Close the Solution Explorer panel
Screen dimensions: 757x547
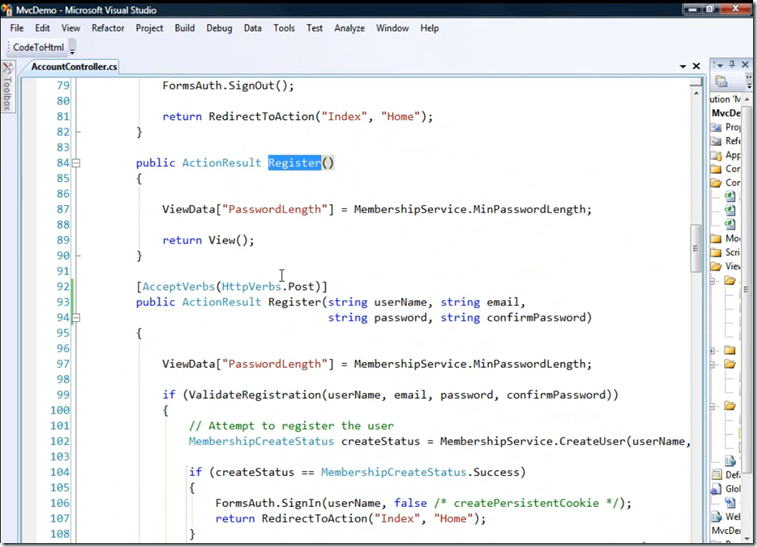745,64
